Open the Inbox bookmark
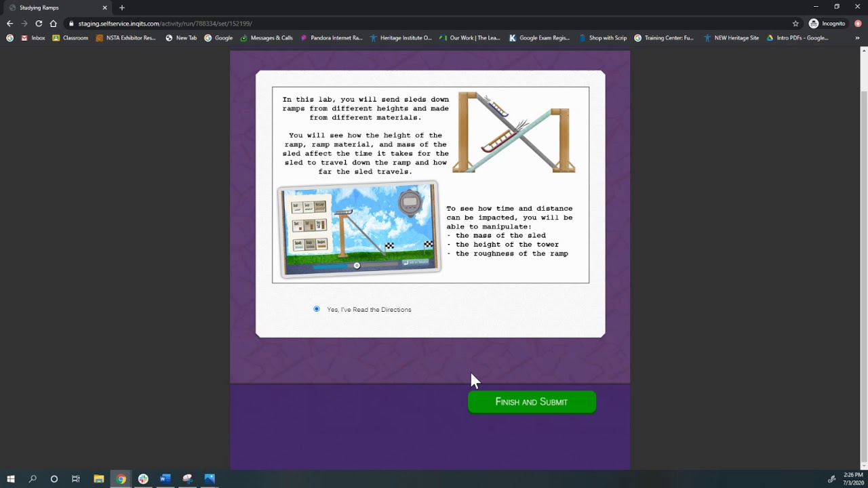Viewport: 868px width, 488px height. (33, 38)
